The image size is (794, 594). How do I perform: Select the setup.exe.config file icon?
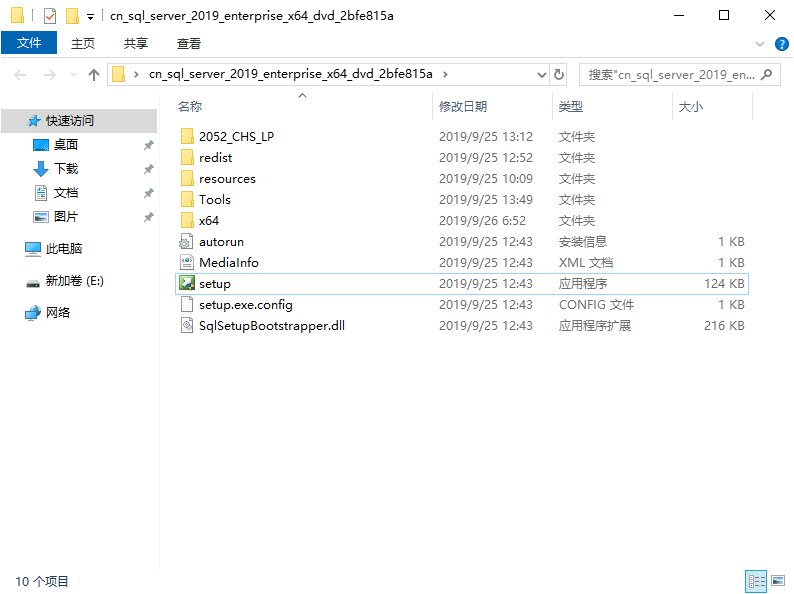(187, 305)
